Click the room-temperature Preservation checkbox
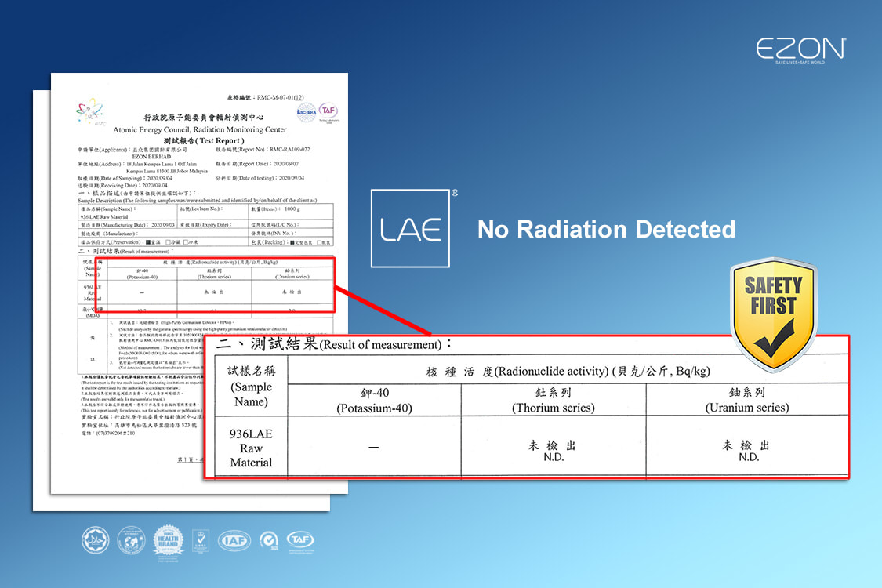 (x=148, y=242)
